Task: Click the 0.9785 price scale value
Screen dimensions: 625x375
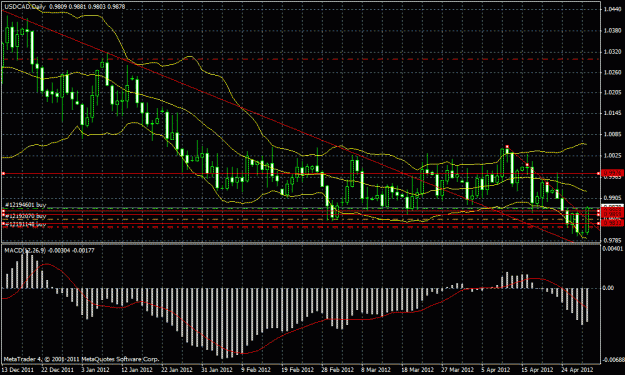Action: tap(612, 240)
